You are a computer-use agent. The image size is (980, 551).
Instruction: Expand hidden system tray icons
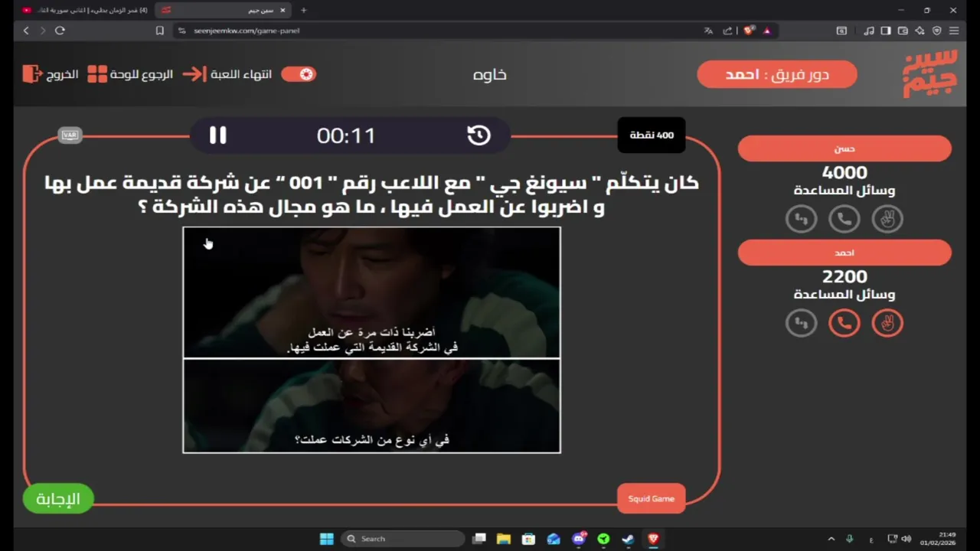[831, 539]
